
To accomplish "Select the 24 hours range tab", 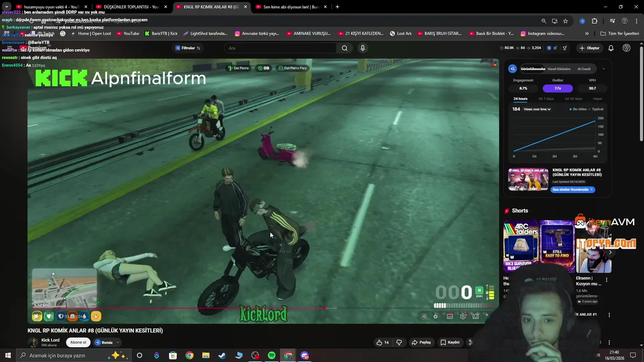I will (x=520, y=99).
